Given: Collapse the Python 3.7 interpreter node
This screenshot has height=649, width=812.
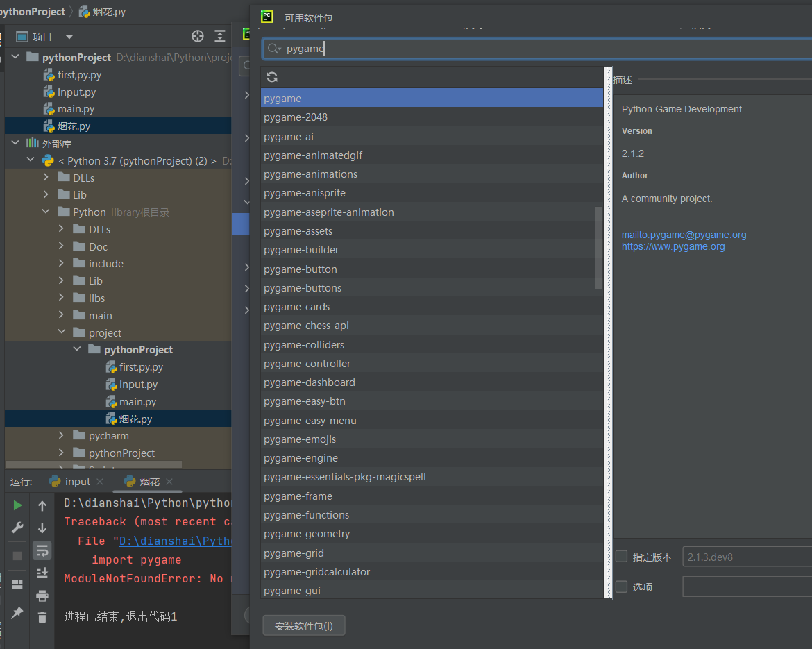Looking at the screenshot, I should [31, 160].
